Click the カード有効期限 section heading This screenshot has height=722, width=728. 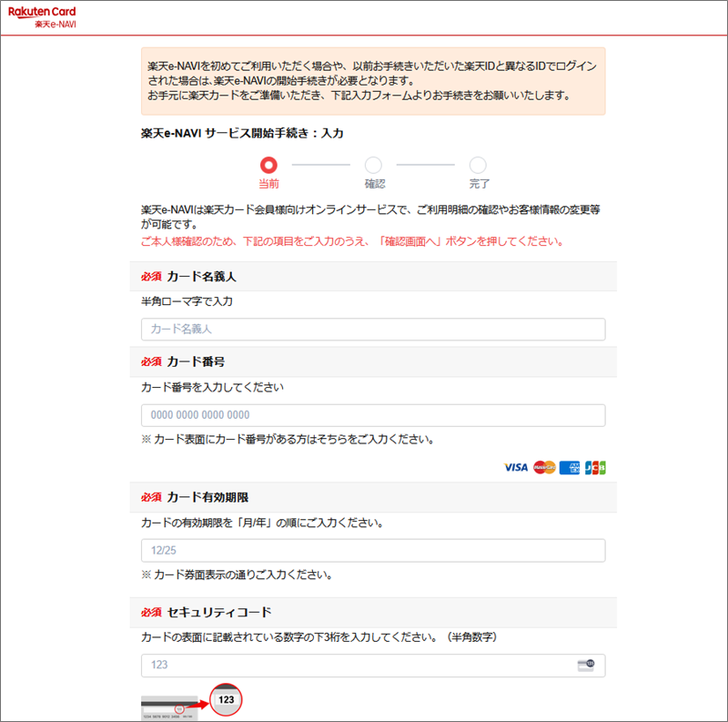(x=207, y=497)
